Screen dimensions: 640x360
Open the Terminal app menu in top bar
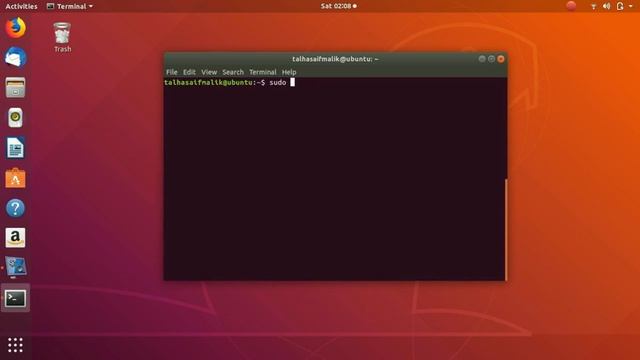click(70, 6)
